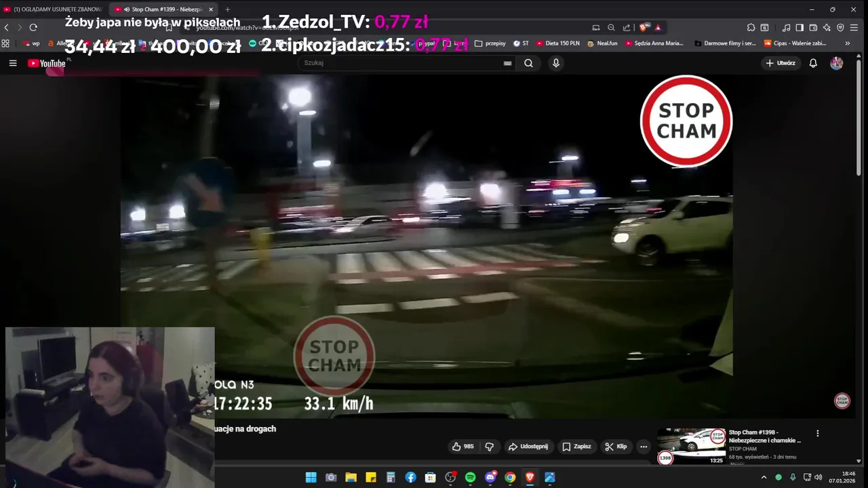Dislike the video

tap(490, 447)
